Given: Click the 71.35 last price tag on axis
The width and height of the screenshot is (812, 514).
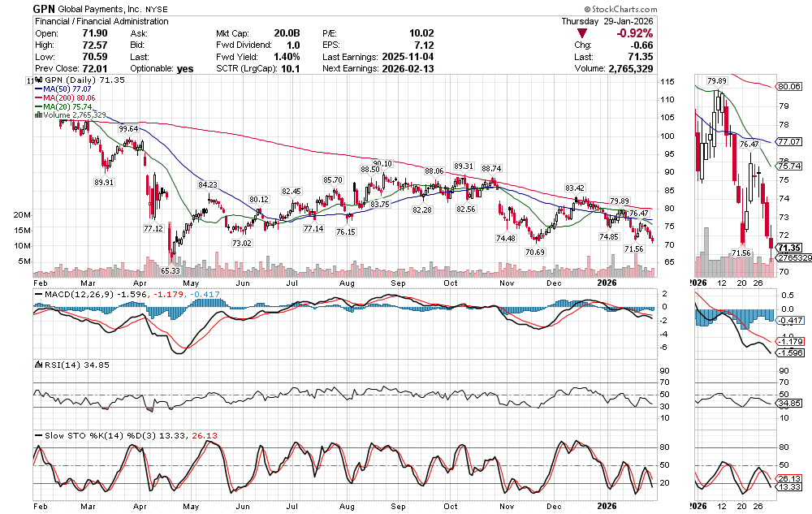Looking at the screenshot, I should [791, 248].
